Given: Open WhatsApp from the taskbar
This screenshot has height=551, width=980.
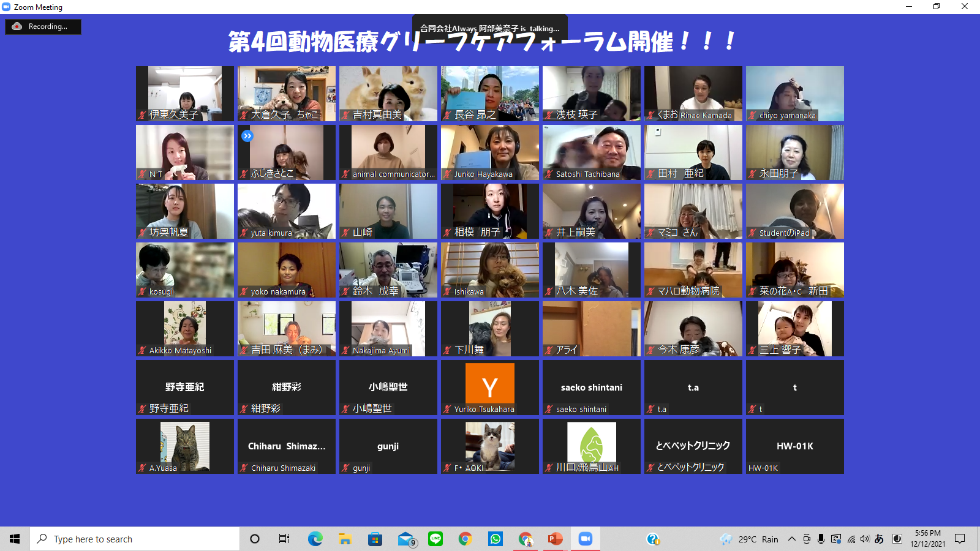Looking at the screenshot, I should tap(495, 539).
